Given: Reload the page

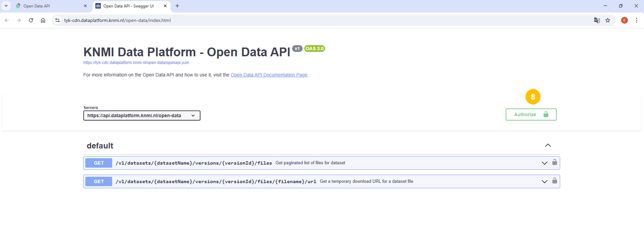Looking at the screenshot, I should 31,20.
